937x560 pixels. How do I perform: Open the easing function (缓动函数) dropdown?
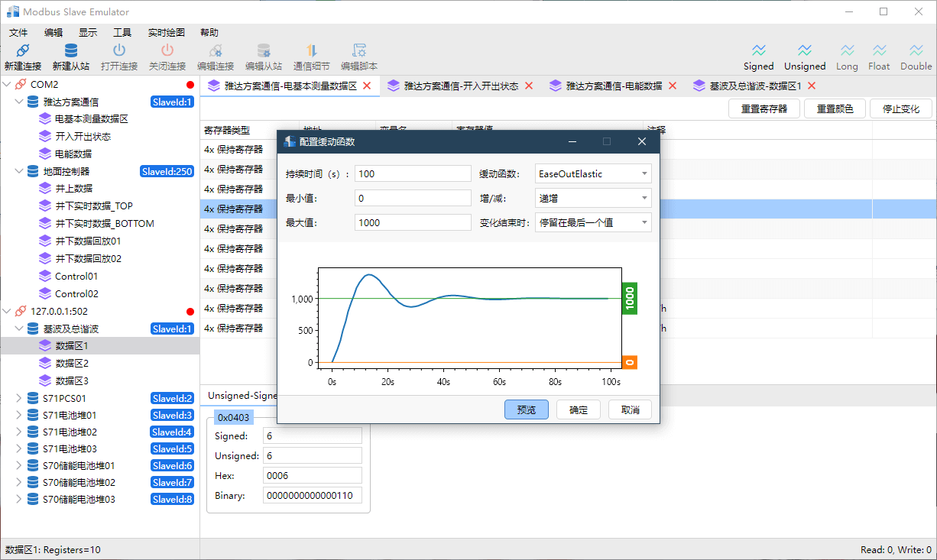(593, 174)
